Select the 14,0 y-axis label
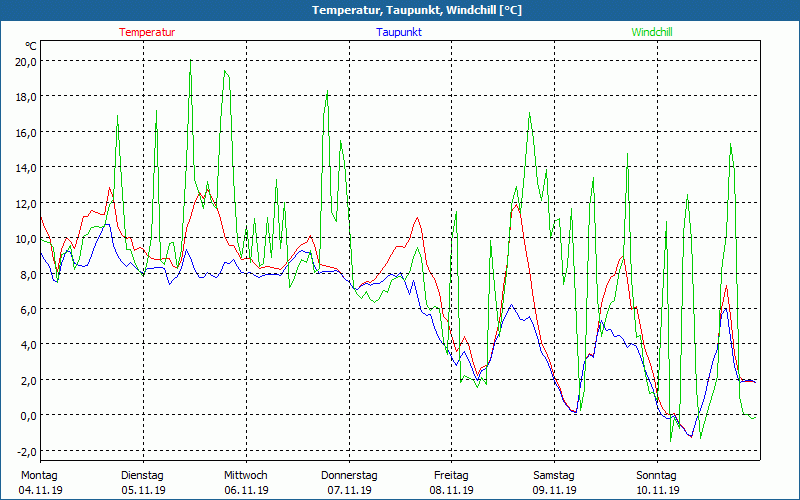The height and width of the screenshot is (500, 800). 26,168
